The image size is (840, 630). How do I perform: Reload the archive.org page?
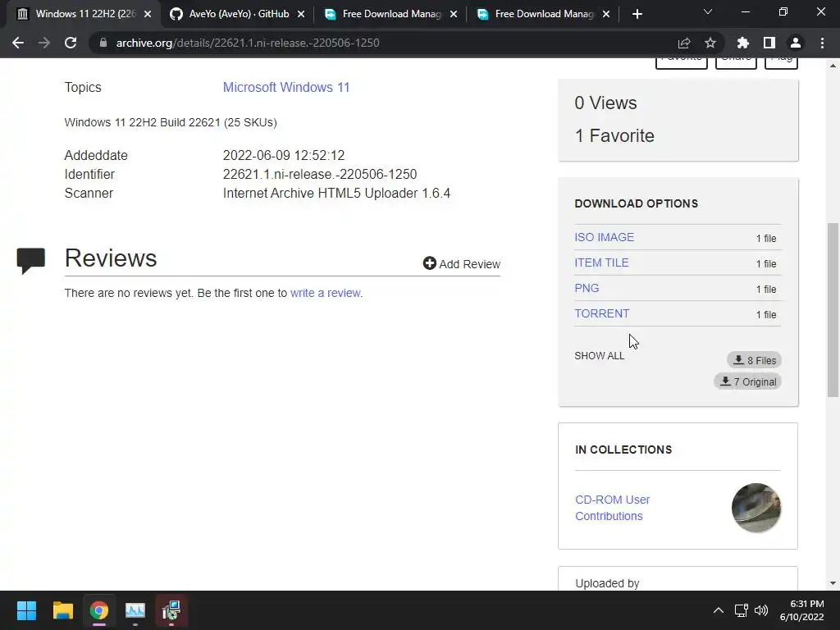(71, 43)
